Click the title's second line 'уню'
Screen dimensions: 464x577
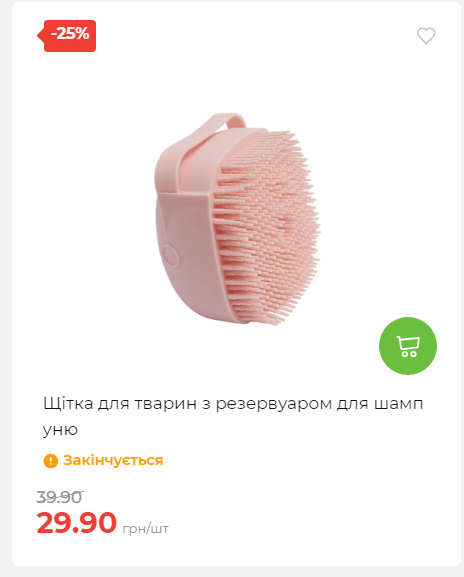click(x=60, y=429)
